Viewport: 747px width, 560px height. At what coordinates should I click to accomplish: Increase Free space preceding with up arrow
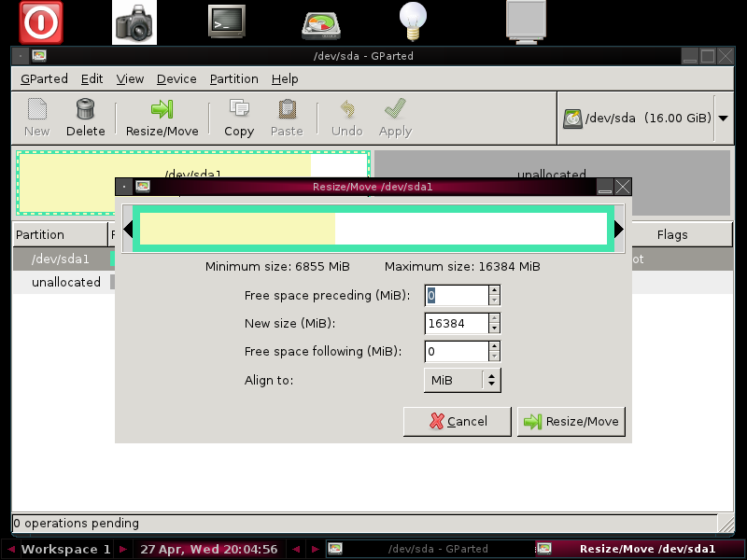(x=494, y=290)
